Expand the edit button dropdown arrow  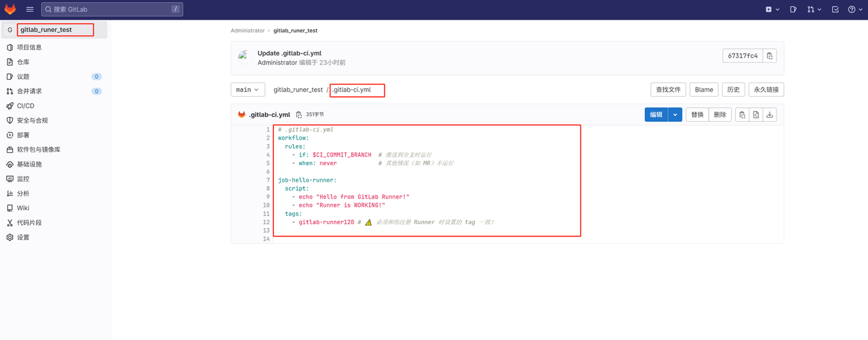point(675,115)
